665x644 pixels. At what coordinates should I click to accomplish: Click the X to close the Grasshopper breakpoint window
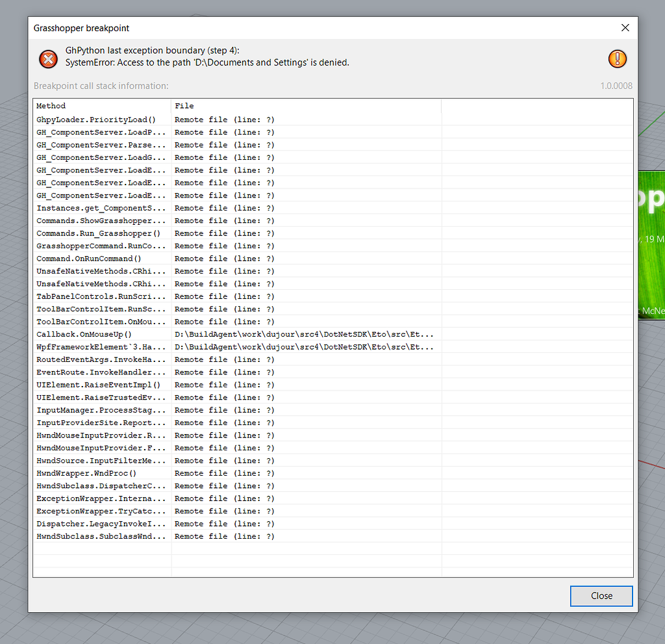(x=625, y=28)
